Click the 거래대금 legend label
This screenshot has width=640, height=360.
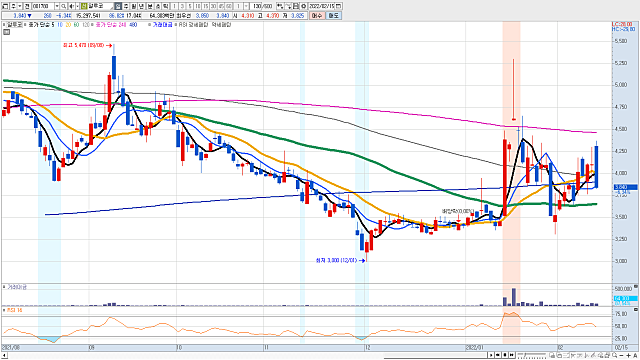point(162,25)
